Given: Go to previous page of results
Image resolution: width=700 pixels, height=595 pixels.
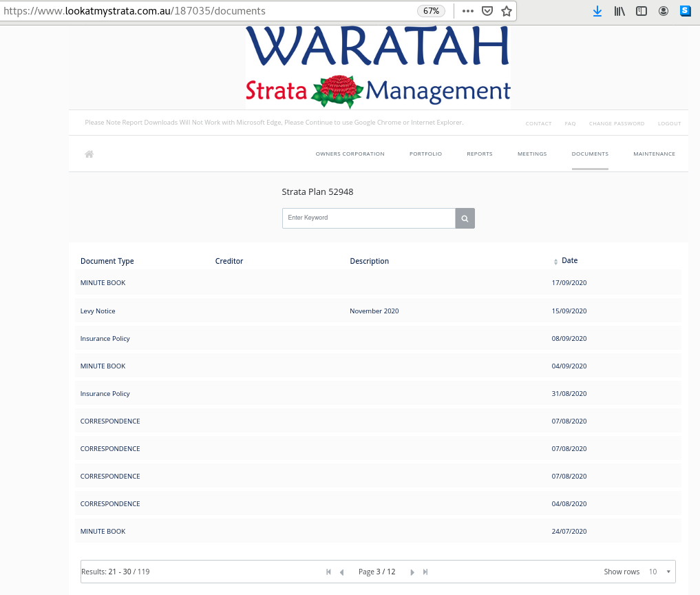Looking at the screenshot, I should [x=342, y=572].
